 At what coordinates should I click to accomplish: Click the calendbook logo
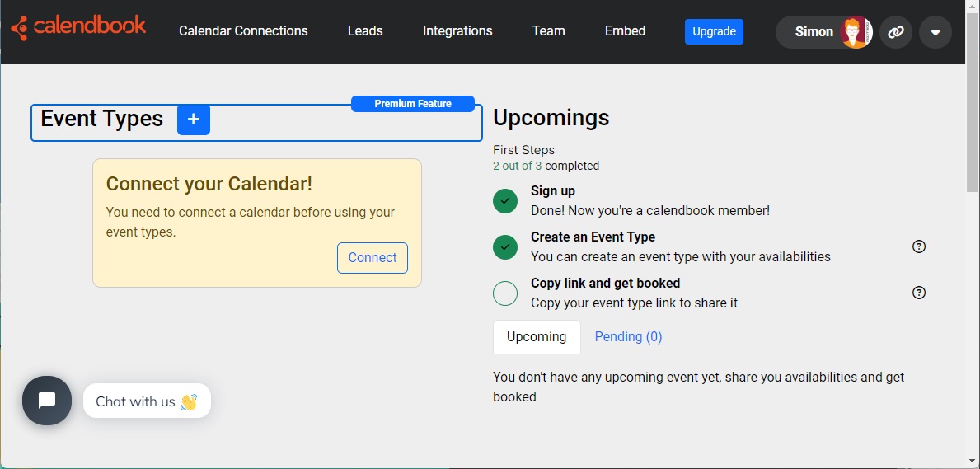pyautogui.click(x=79, y=27)
